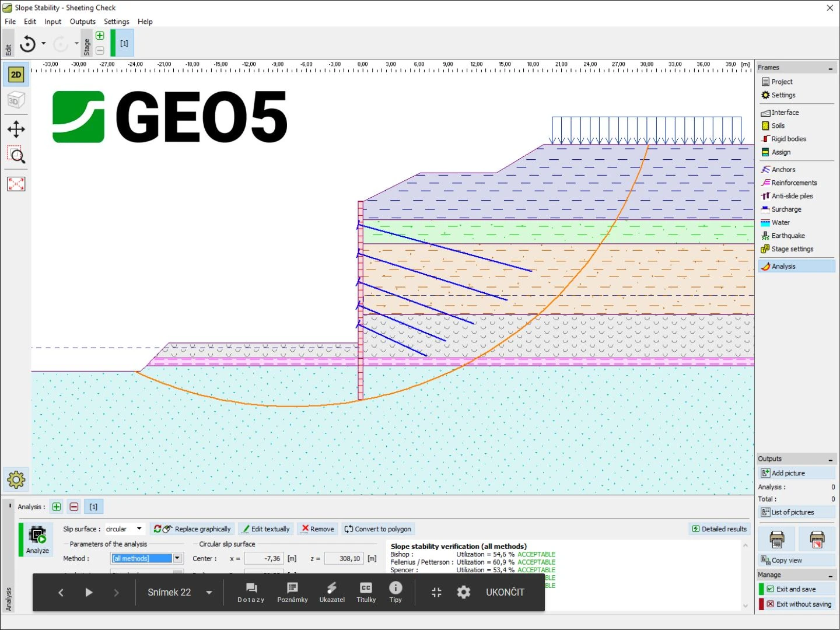Open the Settings menu
Viewport: 840px width, 630px height.
[116, 22]
